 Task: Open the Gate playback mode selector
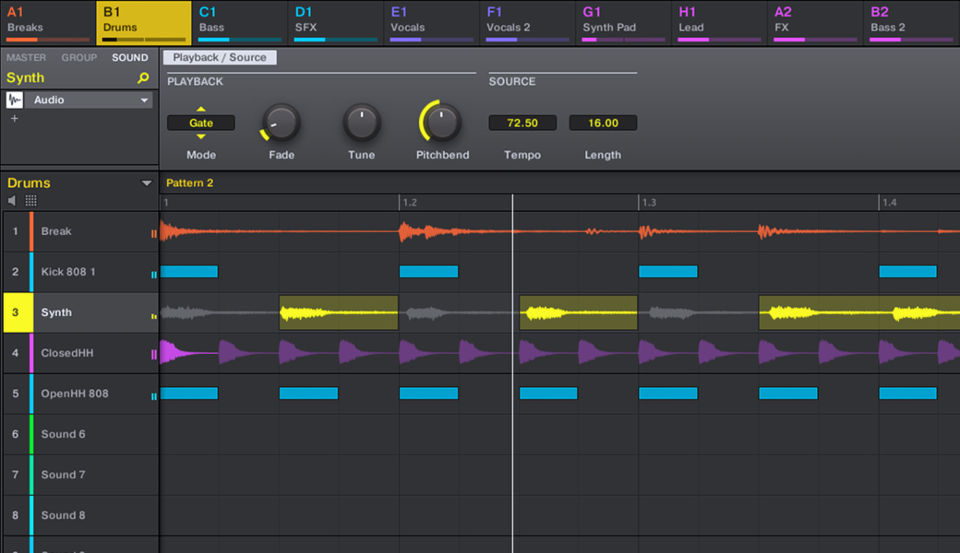coord(201,123)
